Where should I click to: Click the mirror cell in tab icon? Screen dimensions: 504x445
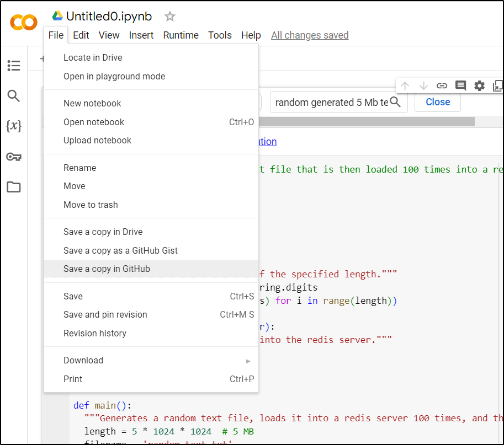(497, 85)
